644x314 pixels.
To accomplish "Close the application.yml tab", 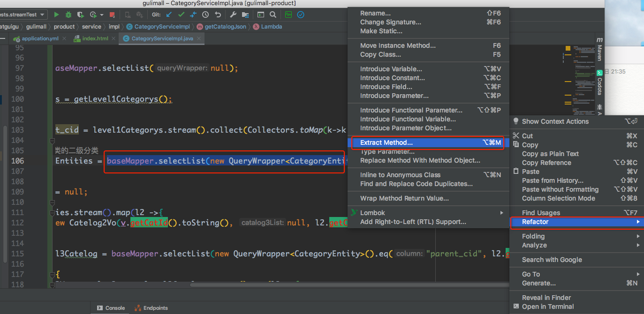I will point(63,38).
